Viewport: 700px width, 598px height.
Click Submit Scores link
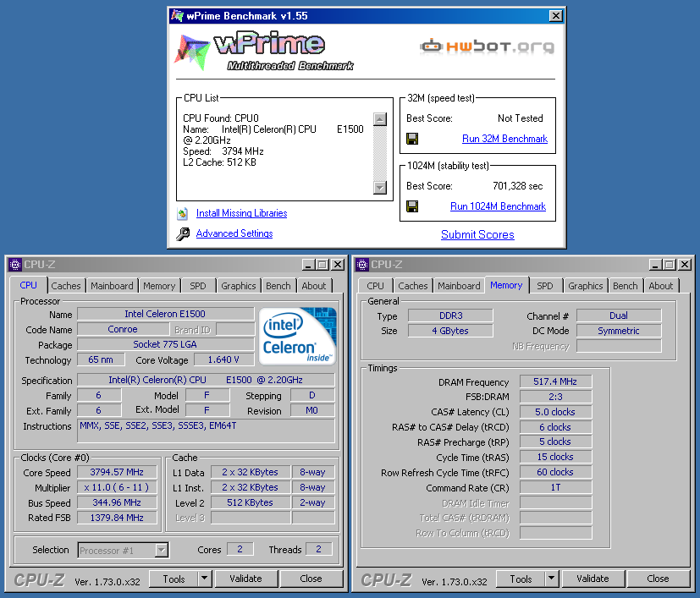click(477, 235)
